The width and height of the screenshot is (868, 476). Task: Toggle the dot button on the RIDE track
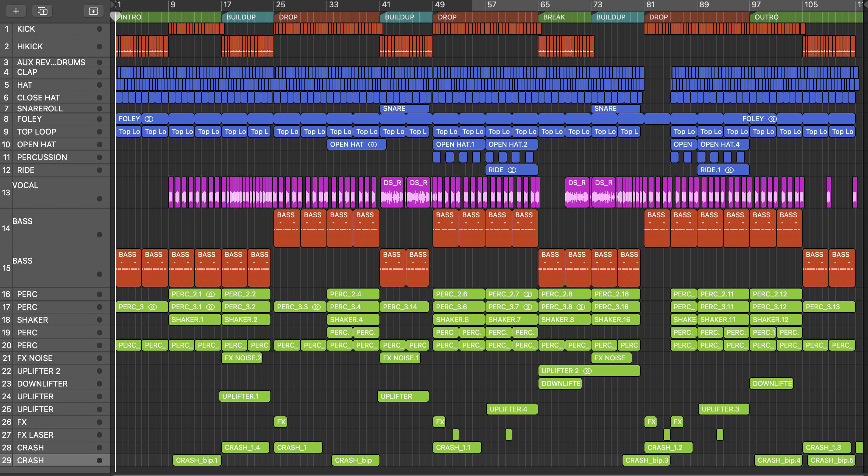tap(99, 170)
